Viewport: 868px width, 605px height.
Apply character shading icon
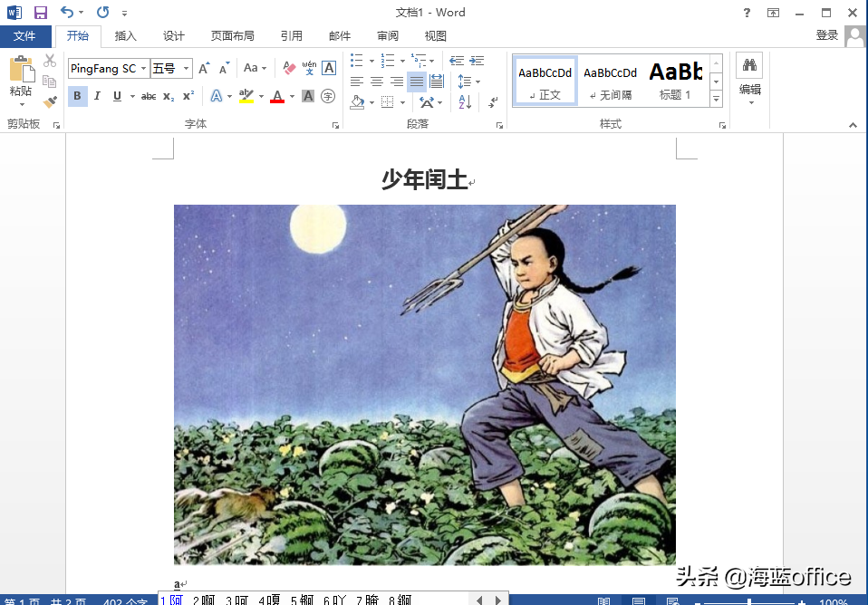308,96
